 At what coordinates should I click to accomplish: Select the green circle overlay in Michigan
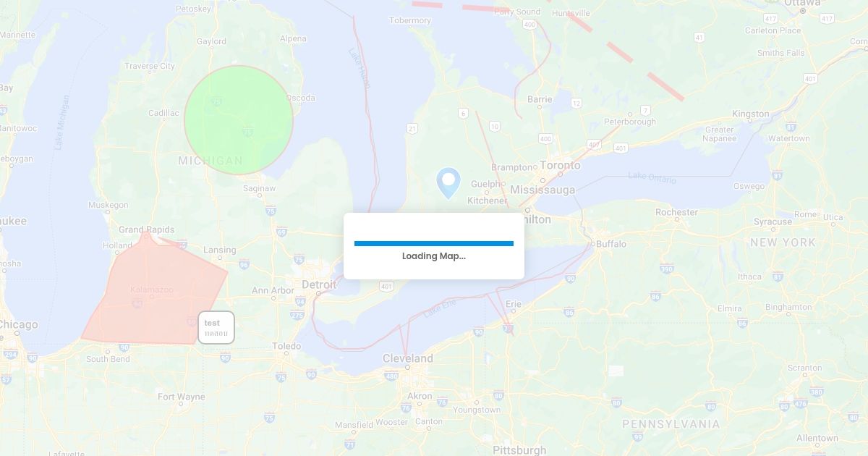tap(239, 120)
